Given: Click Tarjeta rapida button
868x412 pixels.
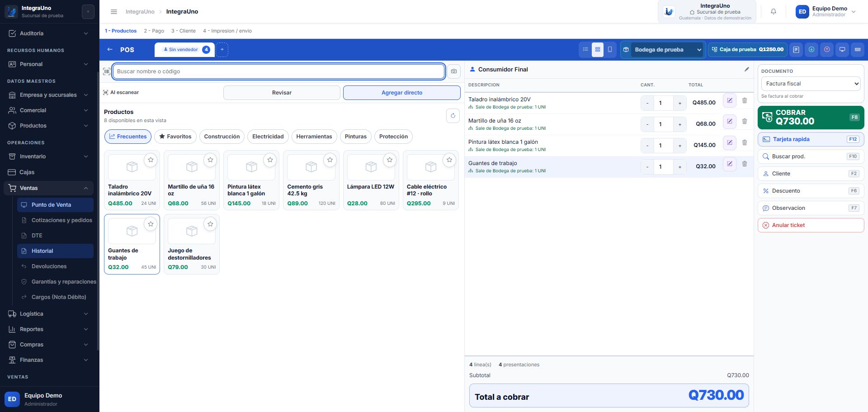Looking at the screenshot, I should point(811,139).
